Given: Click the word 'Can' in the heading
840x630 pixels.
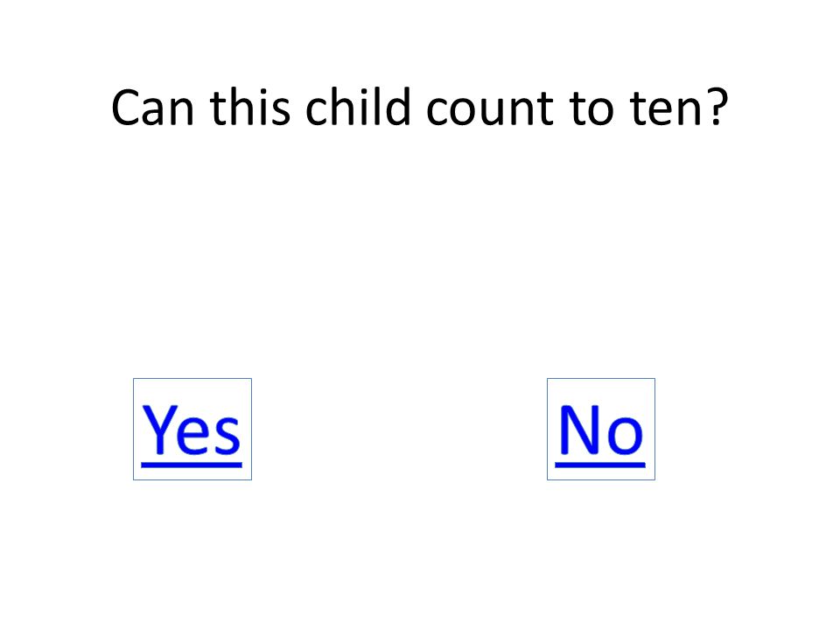Looking at the screenshot, I should coord(152,108).
